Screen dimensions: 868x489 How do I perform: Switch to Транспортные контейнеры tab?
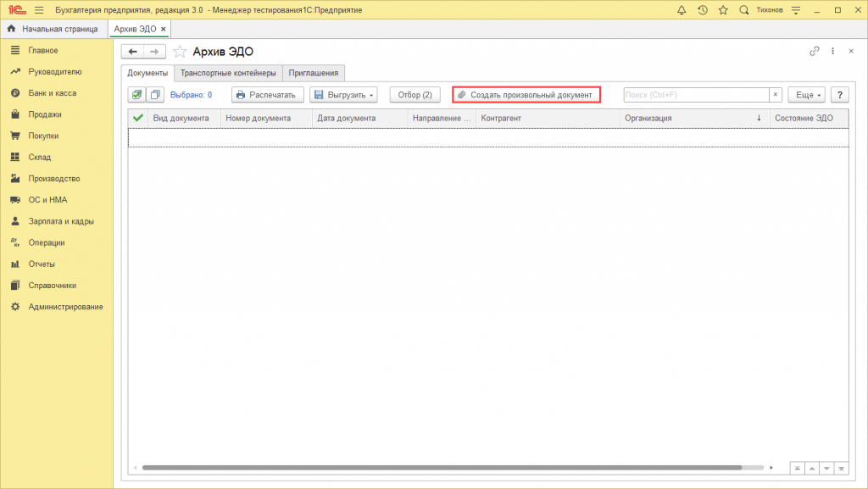pyautogui.click(x=228, y=73)
